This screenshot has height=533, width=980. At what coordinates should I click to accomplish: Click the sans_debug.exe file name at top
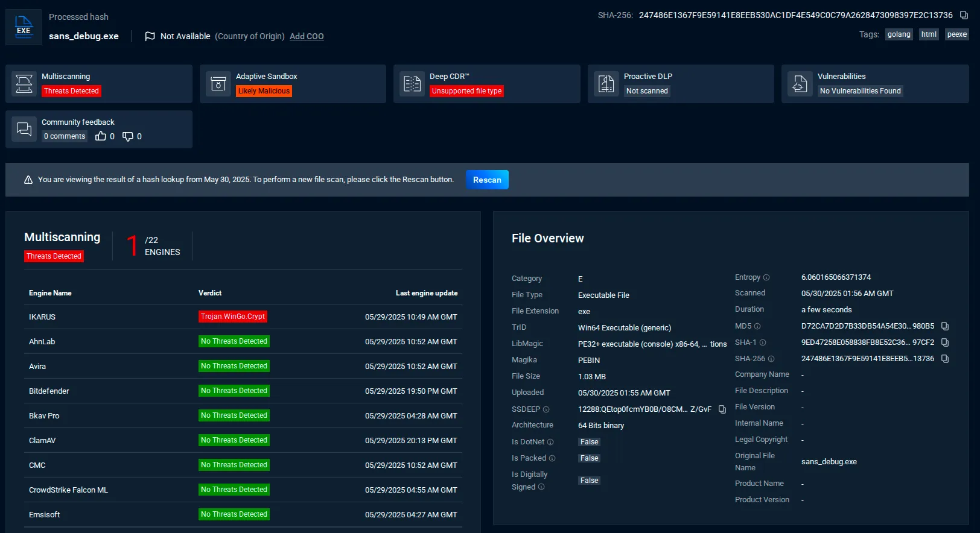84,36
